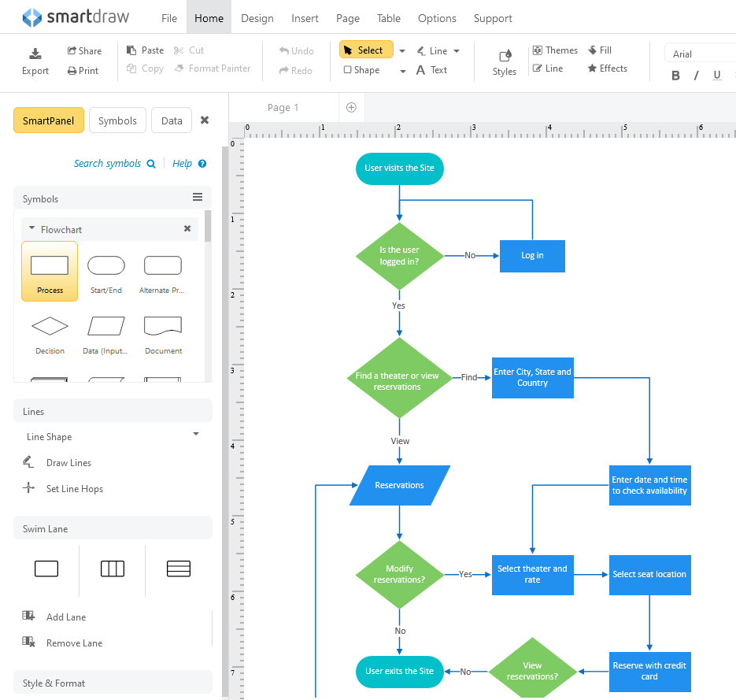Open the Shape tool dropdown arrow
This screenshot has width=736, height=700.
[x=403, y=71]
